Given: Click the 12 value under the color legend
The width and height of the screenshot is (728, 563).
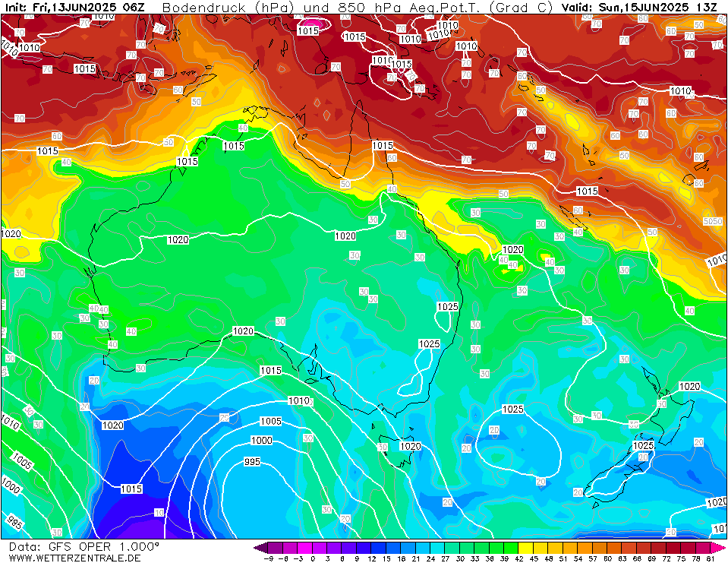Looking at the screenshot, I should click(x=372, y=558).
